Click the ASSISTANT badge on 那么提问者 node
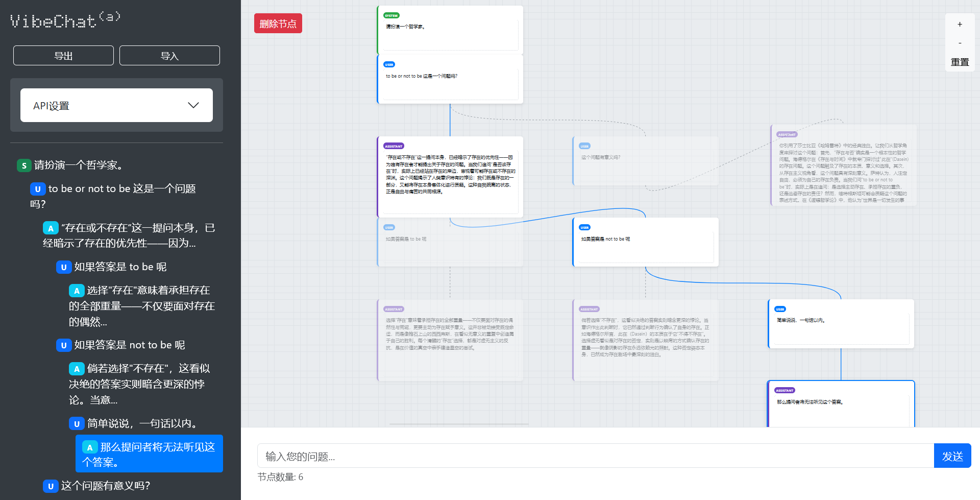 [785, 390]
